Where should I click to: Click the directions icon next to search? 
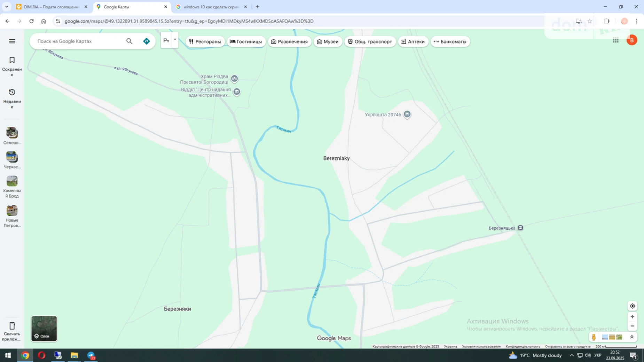point(146,41)
